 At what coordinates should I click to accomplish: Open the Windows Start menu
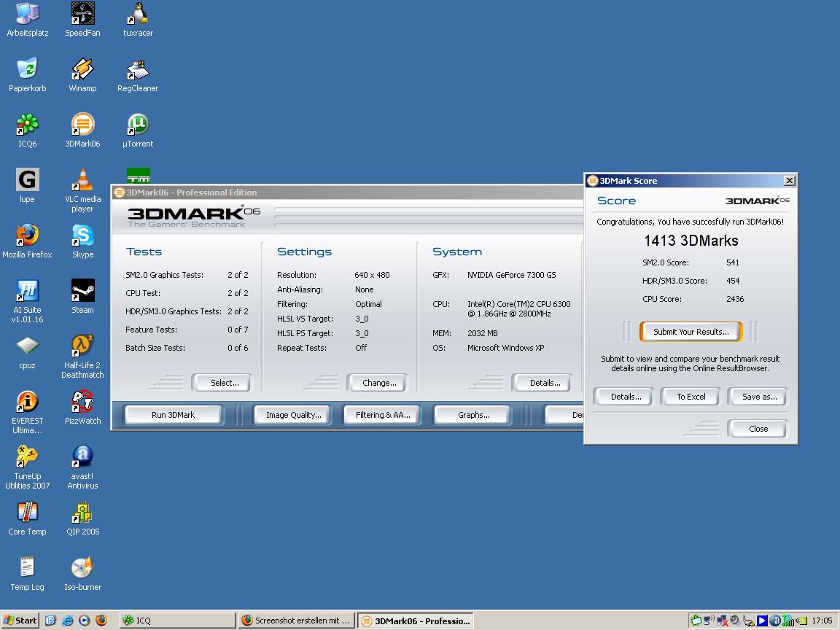point(20,621)
